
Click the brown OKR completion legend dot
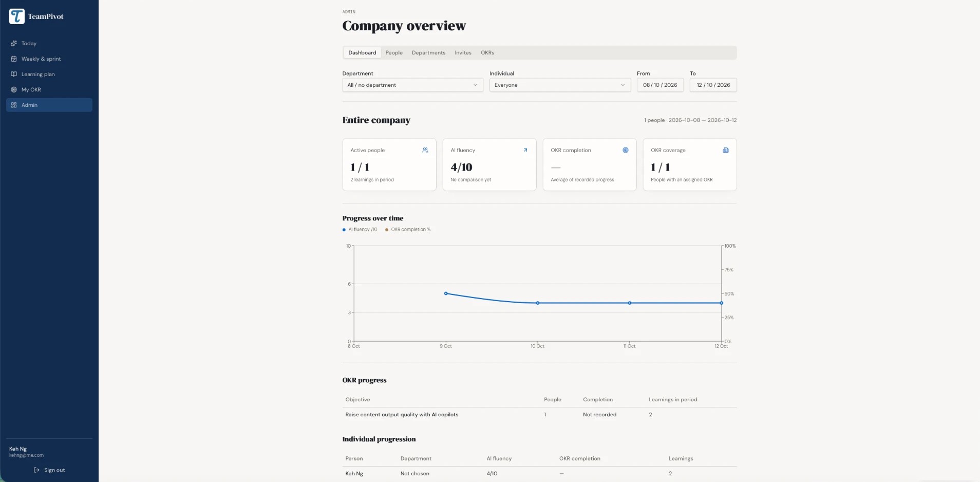[387, 230]
